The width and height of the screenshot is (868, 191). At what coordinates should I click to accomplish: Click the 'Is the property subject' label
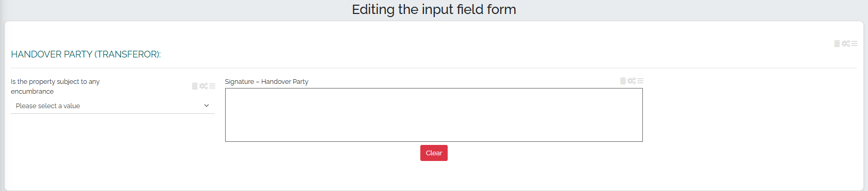coord(55,86)
